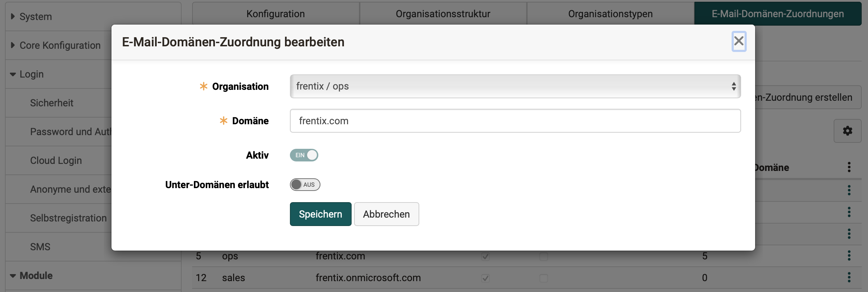The height and width of the screenshot is (292, 868).
Task: Click inside the Domäne input field
Action: 515,121
